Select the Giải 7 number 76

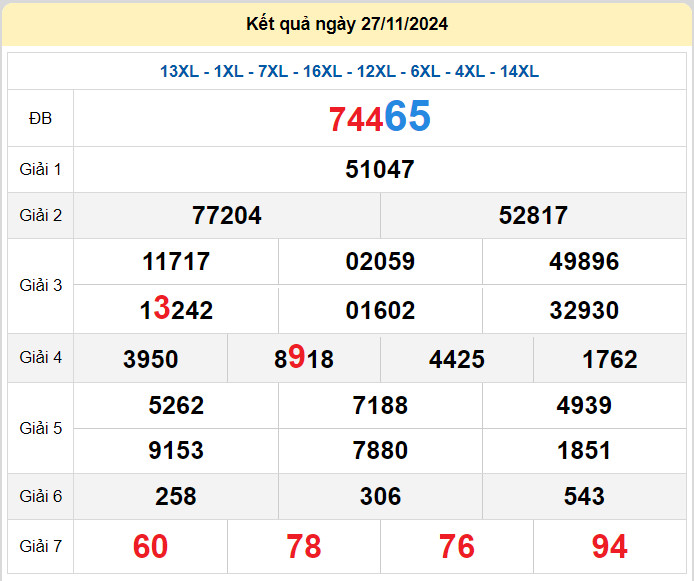coord(457,547)
